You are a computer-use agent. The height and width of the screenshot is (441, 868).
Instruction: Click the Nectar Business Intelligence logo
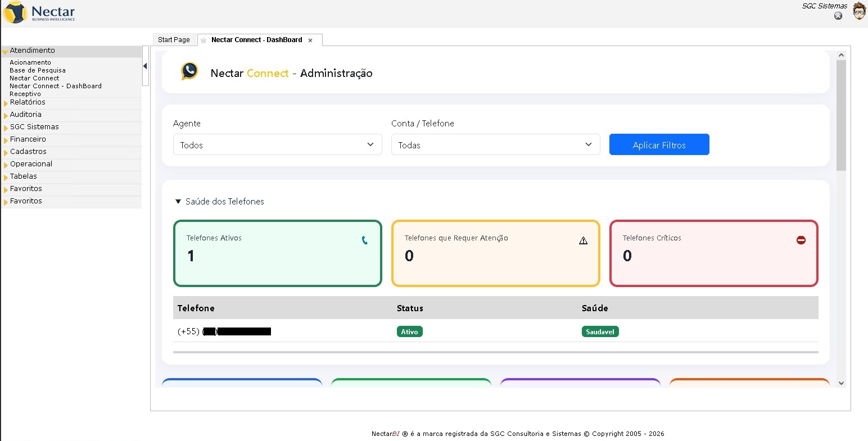click(x=39, y=13)
